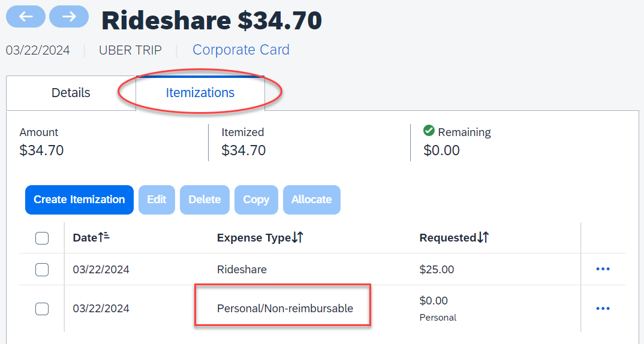Select all itemizations with the header checkbox
The width and height of the screenshot is (644, 344).
[x=42, y=238]
